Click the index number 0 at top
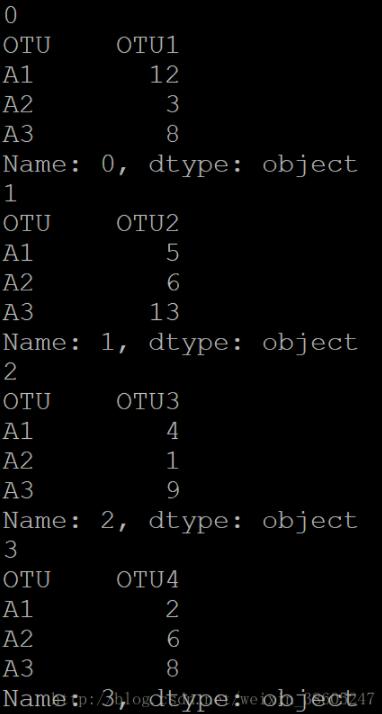The height and width of the screenshot is (714, 382). point(10,16)
